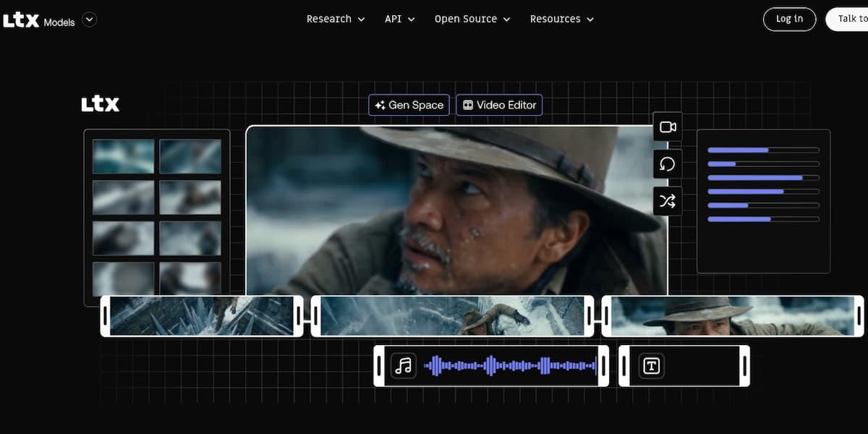The width and height of the screenshot is (868, 434).
Task: Click the regenerate circular arrow icon
Action: click(668, 164)
